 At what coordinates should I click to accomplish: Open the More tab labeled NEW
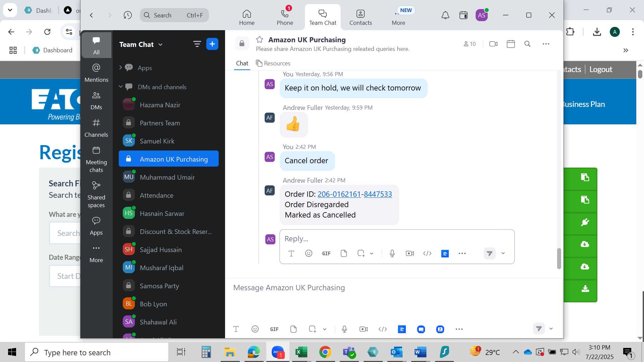pyautogui.click(x=398, y=17)
